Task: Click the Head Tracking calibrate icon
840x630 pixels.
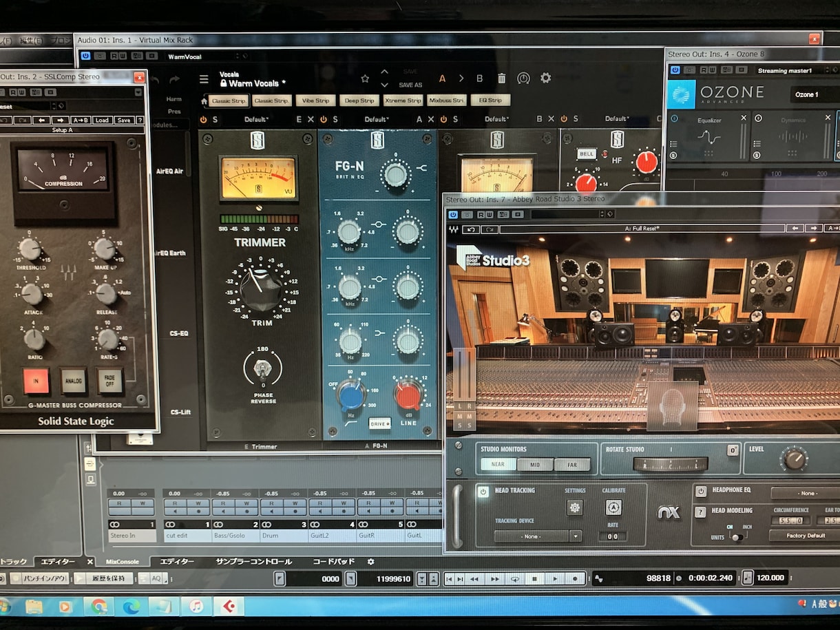Action: (613, 507)
